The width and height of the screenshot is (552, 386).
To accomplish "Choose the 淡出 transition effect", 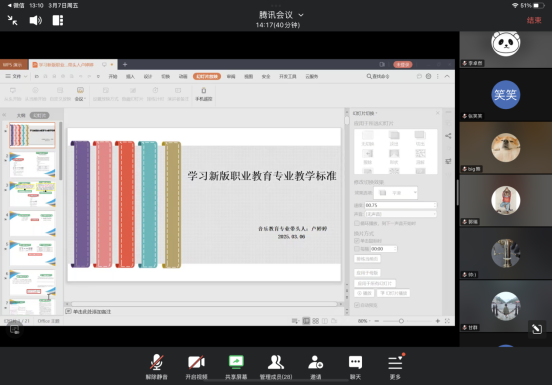I will (x=394, y=138).
